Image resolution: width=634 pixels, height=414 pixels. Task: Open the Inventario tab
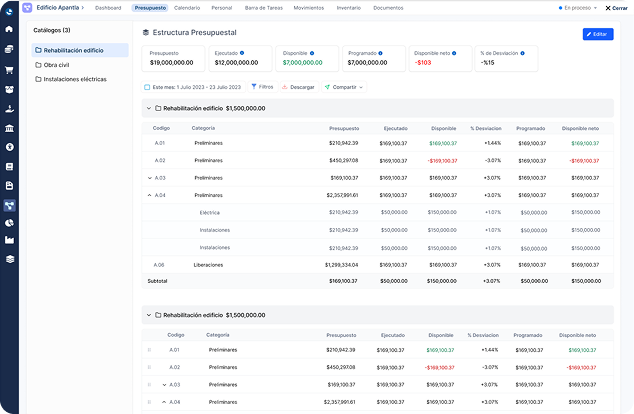[349, 8]
